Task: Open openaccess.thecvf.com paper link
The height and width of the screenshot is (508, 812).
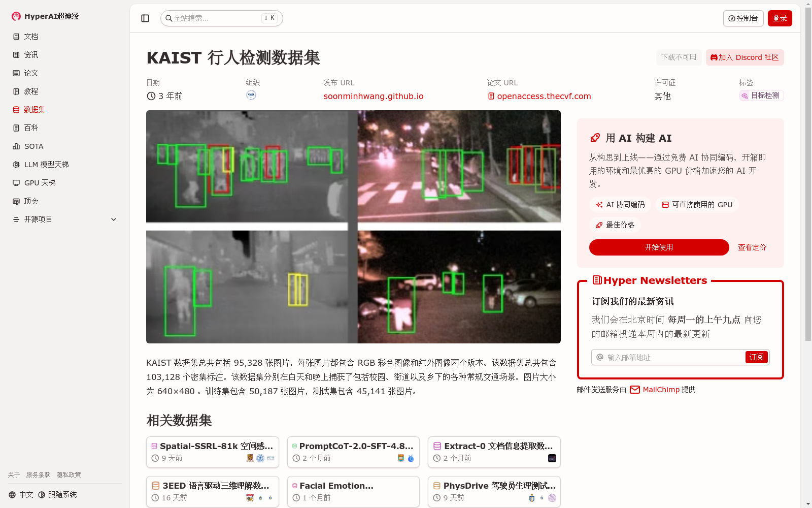Action: 544,96
